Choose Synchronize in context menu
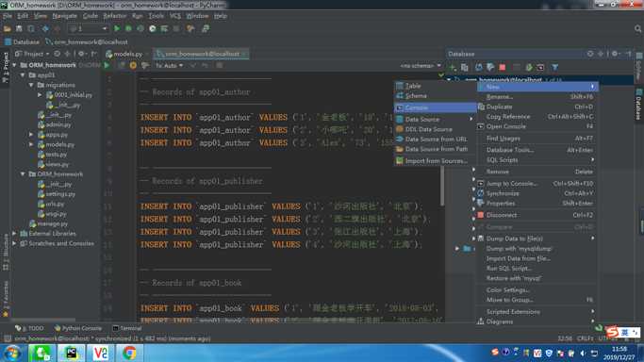Viewport: 644px width, 362px height. click(537, 193)
